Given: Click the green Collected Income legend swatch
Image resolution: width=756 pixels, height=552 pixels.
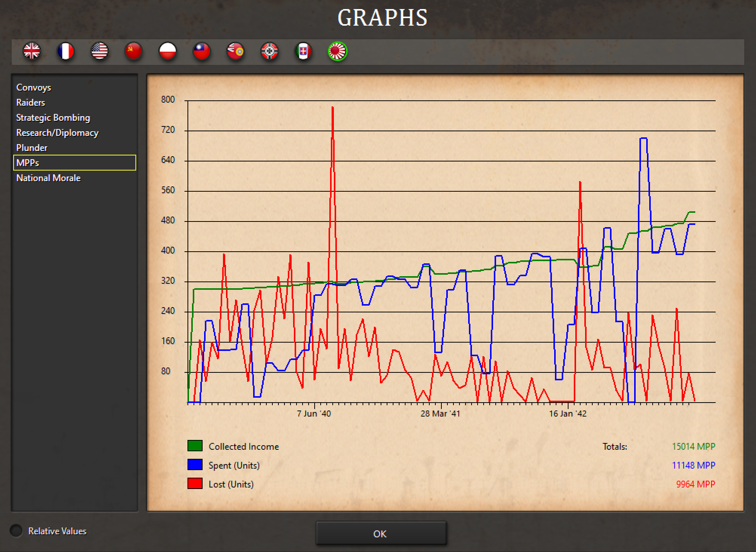Looking at the screenshot, I should point(195,446).
